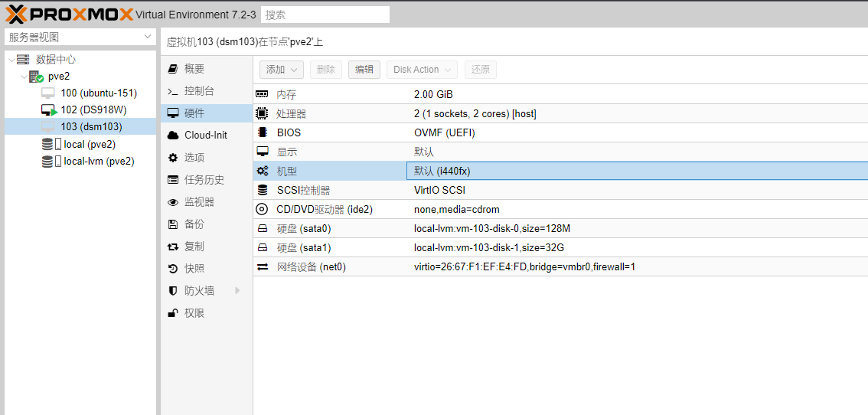
Task: Select the local (pve2) storage
Action: [x=89, y=144]
